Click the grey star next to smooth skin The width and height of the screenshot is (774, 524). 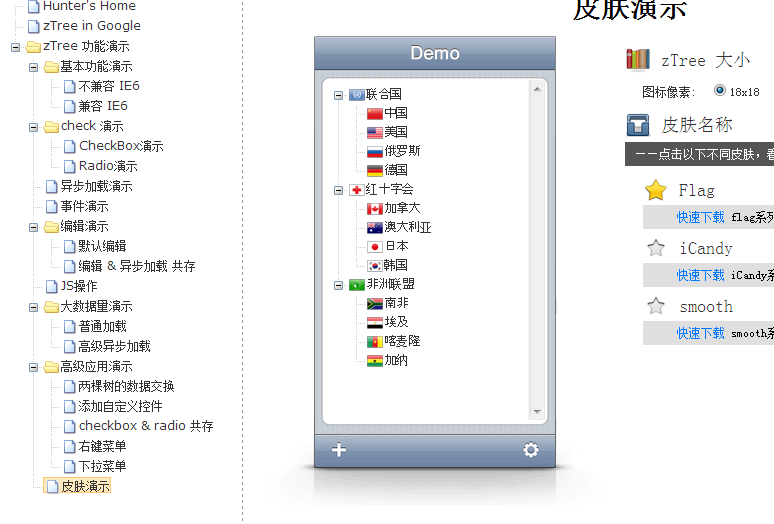(x=656, y=306)
